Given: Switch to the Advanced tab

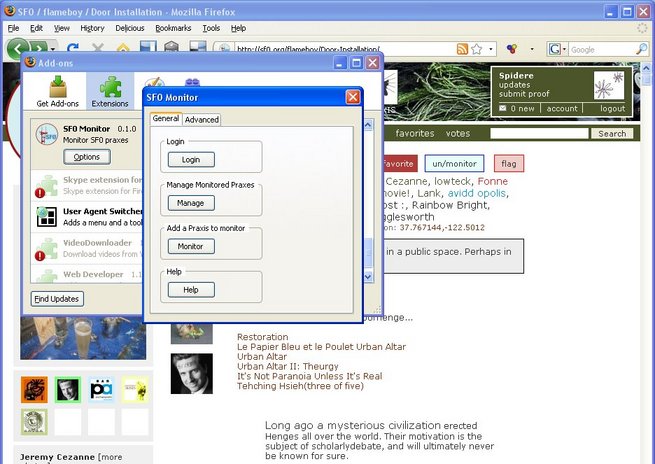Looking at the screenshot, I should (x=201, y=120).
